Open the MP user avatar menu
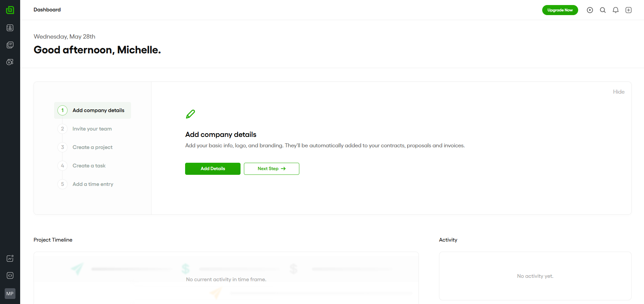The width and height of the screenshot is (644, 304). click(10, 294)
